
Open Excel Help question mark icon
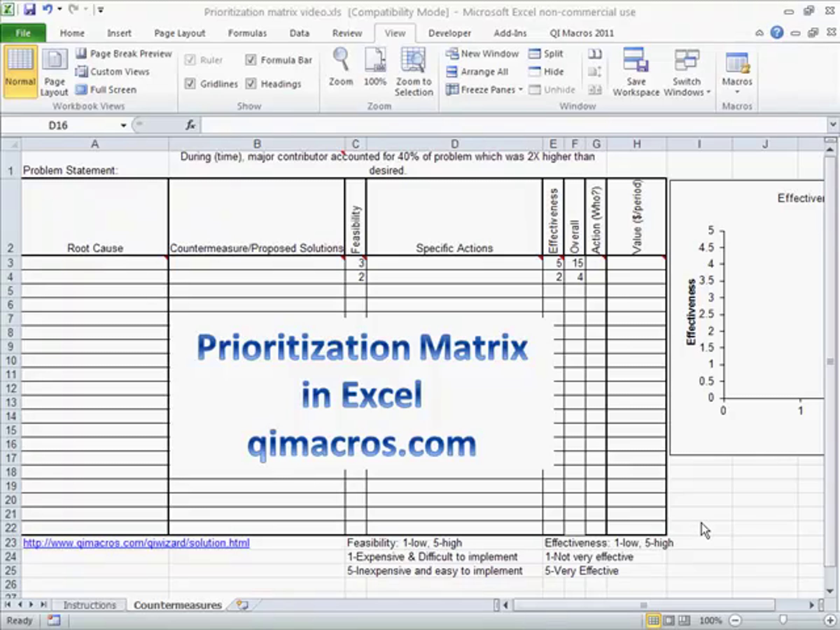pos(777,33)
